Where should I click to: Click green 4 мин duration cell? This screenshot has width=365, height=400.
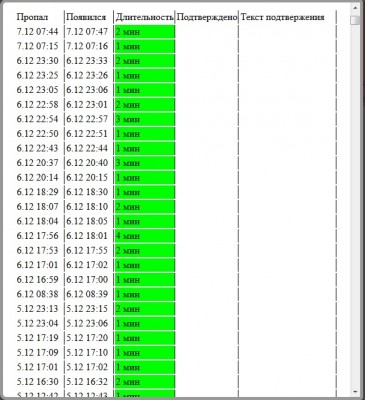pos(145,236)
